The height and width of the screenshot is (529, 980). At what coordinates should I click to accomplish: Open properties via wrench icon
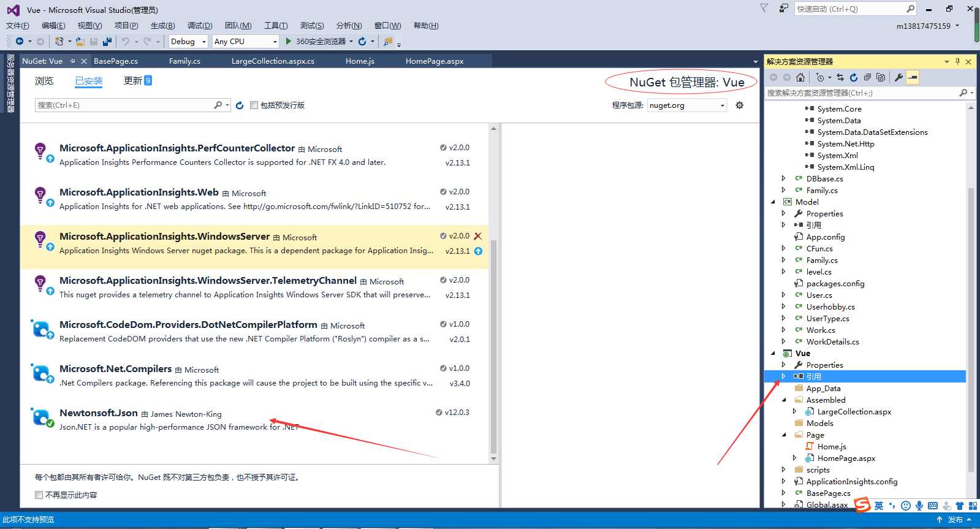coord(898,77)
